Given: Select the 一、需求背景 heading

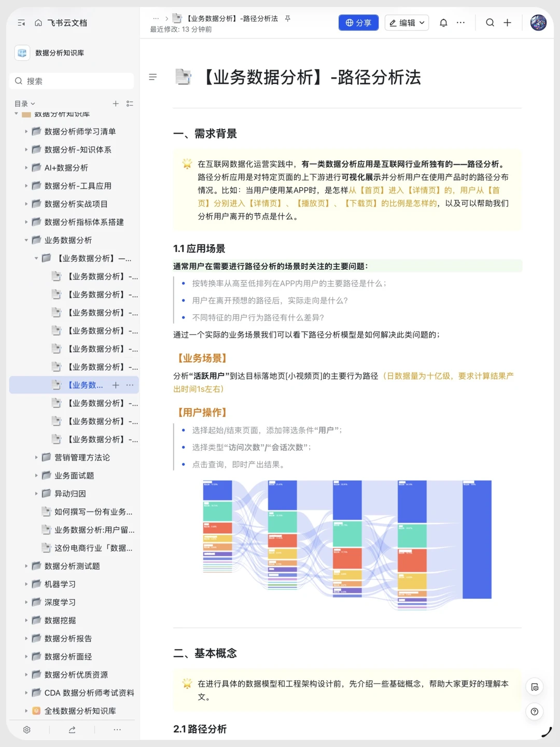Looking at the screenshot, I should click(205, 134).
